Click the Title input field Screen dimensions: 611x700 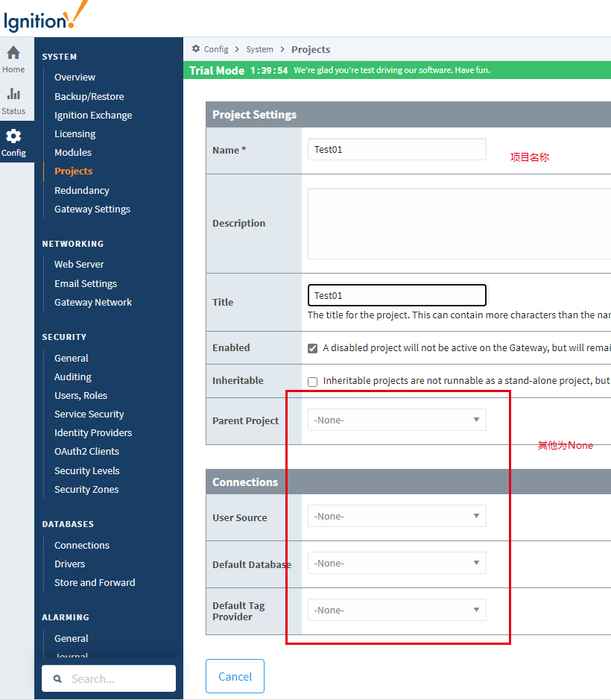click(x=396, y=295)
